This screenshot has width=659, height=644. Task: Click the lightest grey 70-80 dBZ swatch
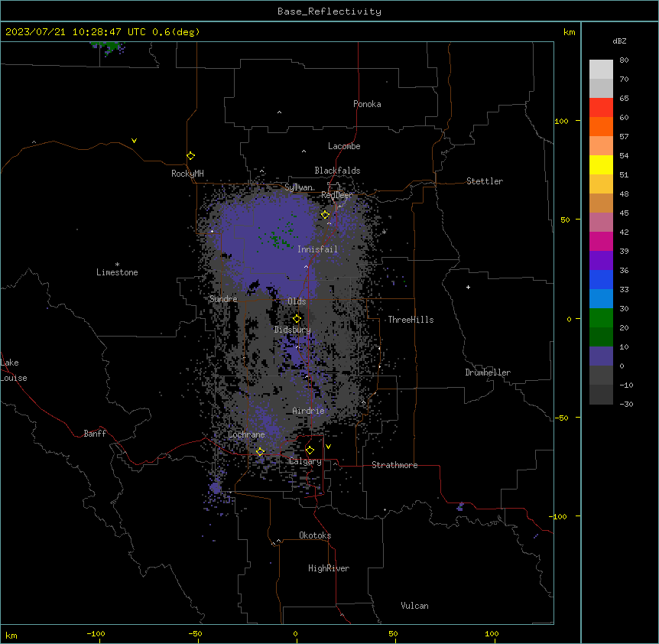[x=601, y=70]
